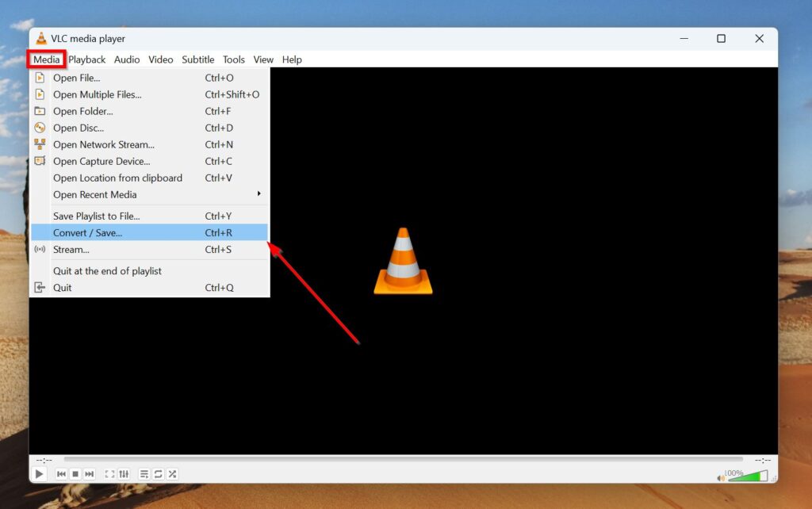Select Quit at the end of playlist
Image resolution: width=812 pixels, height=509 pixels.
(108, 270)
